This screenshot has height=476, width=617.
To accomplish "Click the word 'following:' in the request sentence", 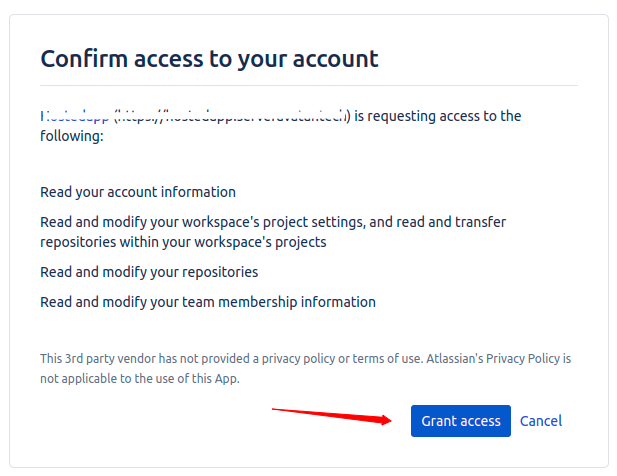I will (72, 135).
